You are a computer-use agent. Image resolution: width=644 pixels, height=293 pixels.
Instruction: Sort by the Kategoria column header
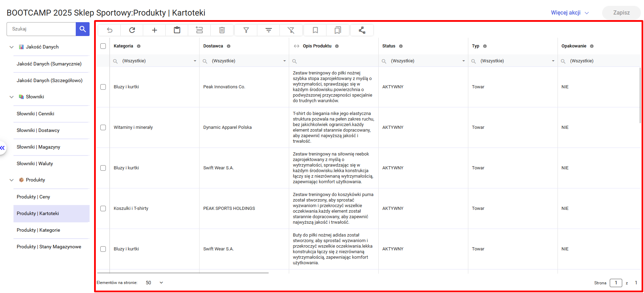tap(123, 46)
